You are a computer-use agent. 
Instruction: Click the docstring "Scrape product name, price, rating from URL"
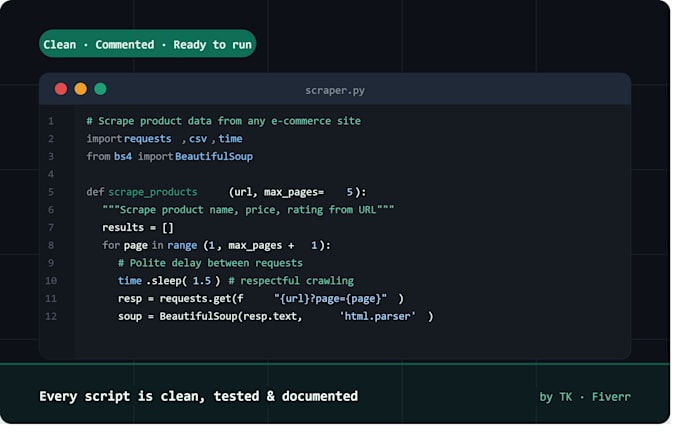click(248, 210)
